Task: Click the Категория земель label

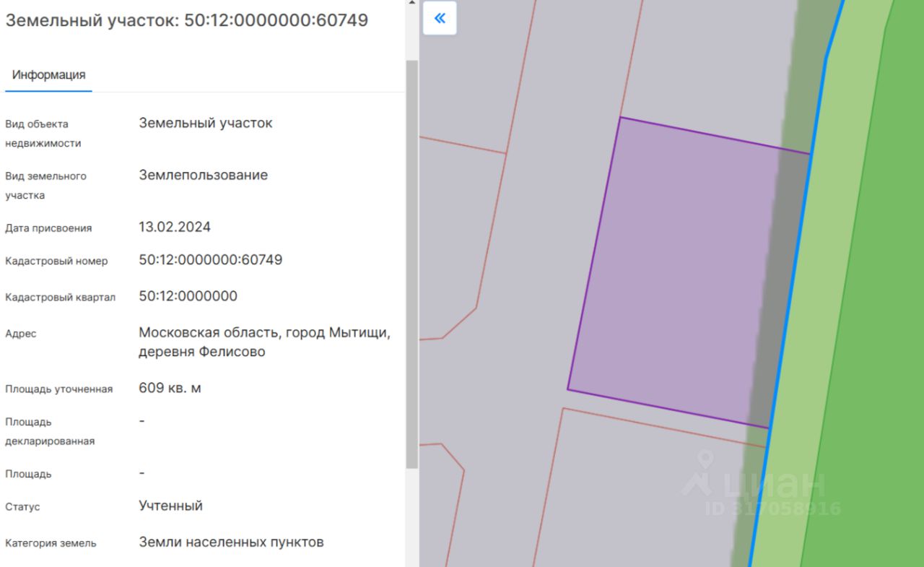Action: (51, 542)
